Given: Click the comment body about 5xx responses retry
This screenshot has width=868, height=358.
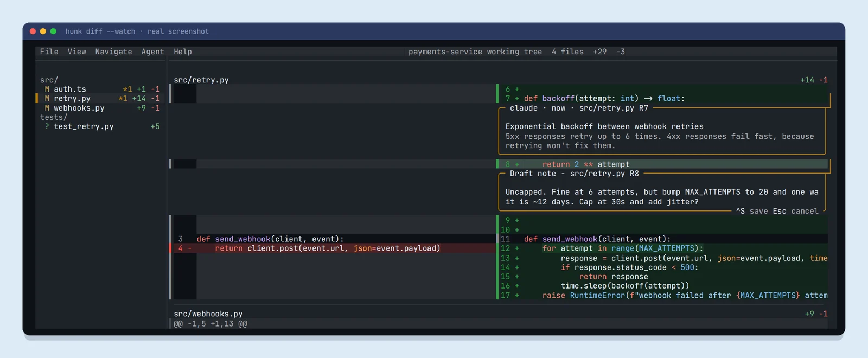Looking at the screenshot, I should [660, 141].
